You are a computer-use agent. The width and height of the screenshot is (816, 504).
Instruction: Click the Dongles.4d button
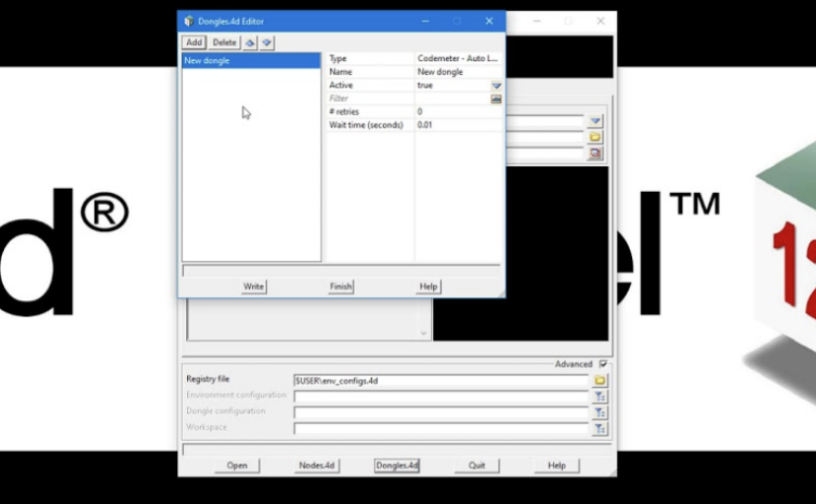coord(397,465)
